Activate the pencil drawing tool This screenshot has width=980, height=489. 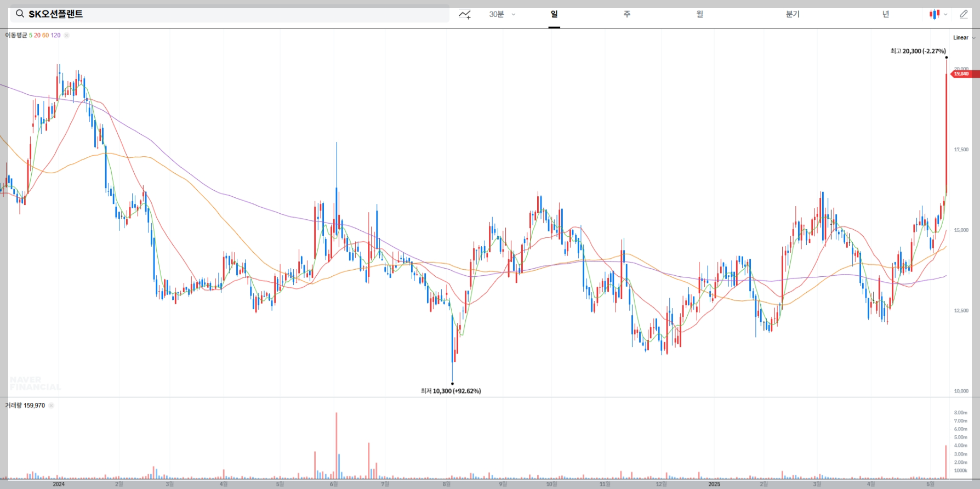pos(964,14)
